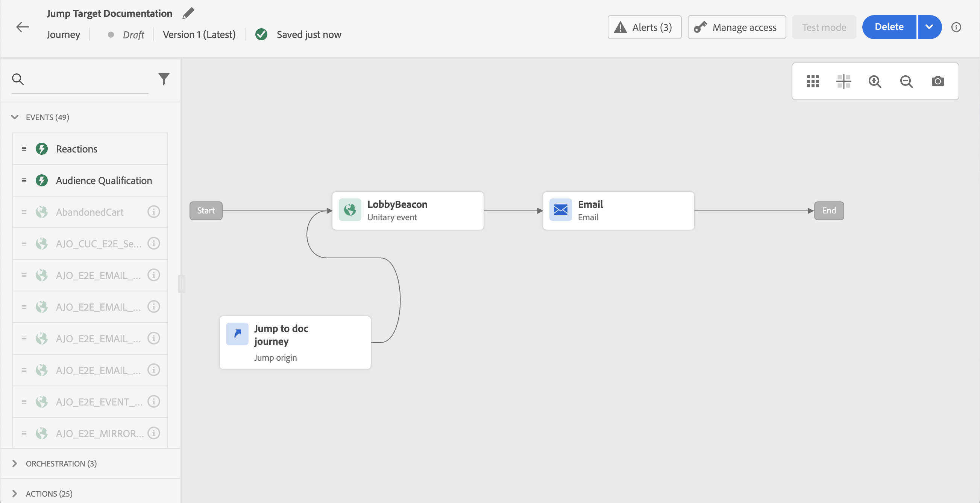Open info icon next to AbandonedCart event

(154, 212)
